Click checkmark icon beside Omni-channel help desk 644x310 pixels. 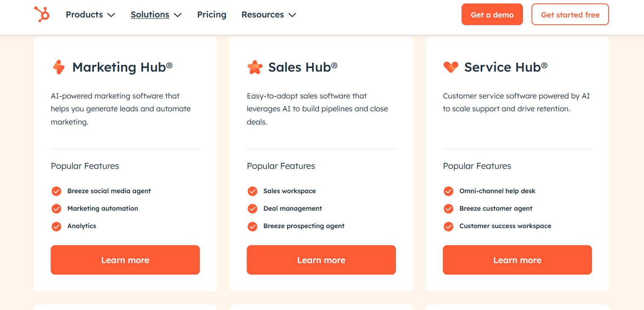(x=448, y=191)
